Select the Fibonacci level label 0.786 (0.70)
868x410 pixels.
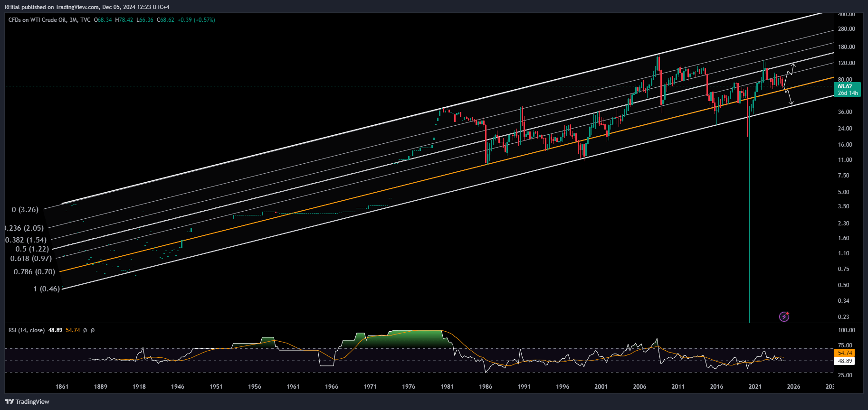[34, 271]
